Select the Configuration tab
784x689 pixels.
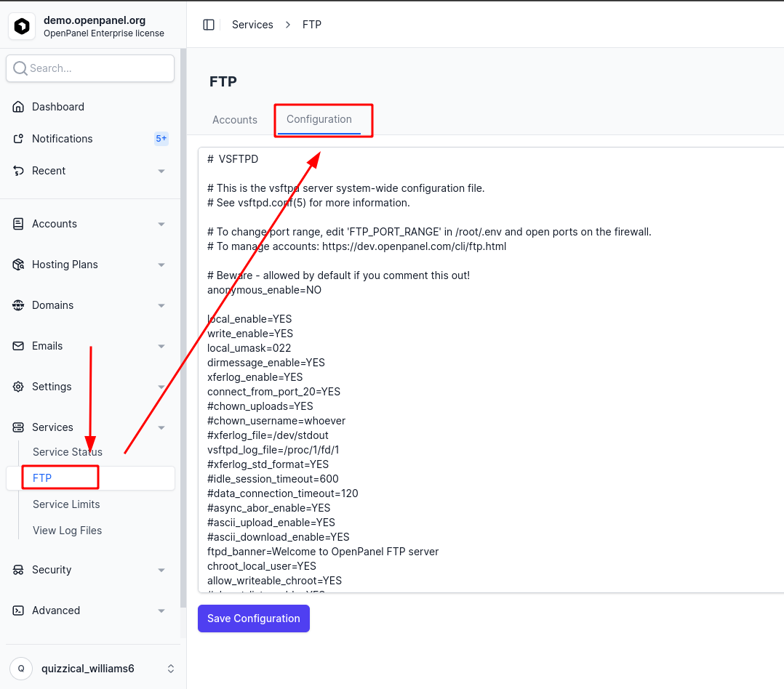[319, 119]
